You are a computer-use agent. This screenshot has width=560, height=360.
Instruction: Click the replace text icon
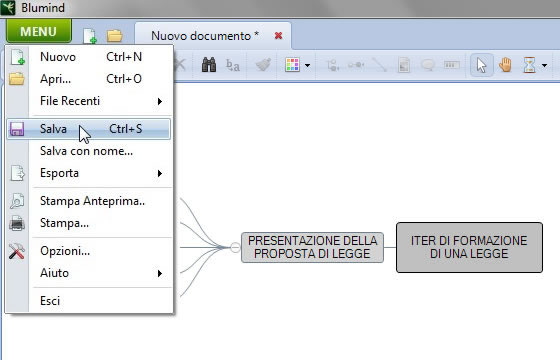tap(233, 65)
